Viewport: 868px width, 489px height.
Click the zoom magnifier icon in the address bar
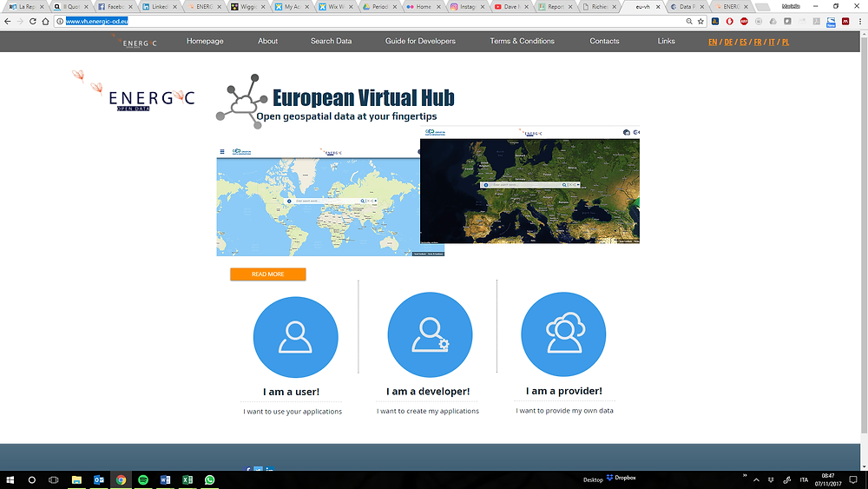click(689, 21)
